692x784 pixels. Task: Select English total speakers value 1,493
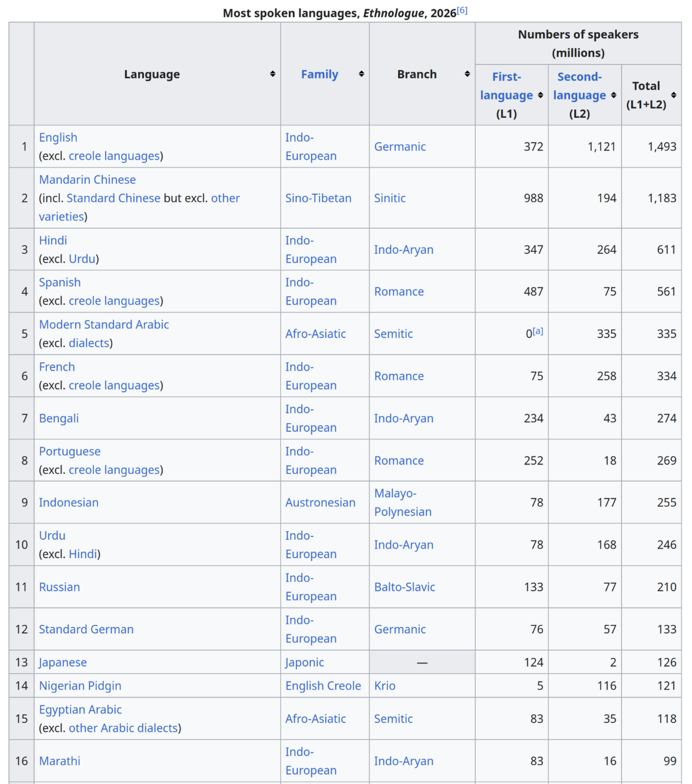pos(662,147)
